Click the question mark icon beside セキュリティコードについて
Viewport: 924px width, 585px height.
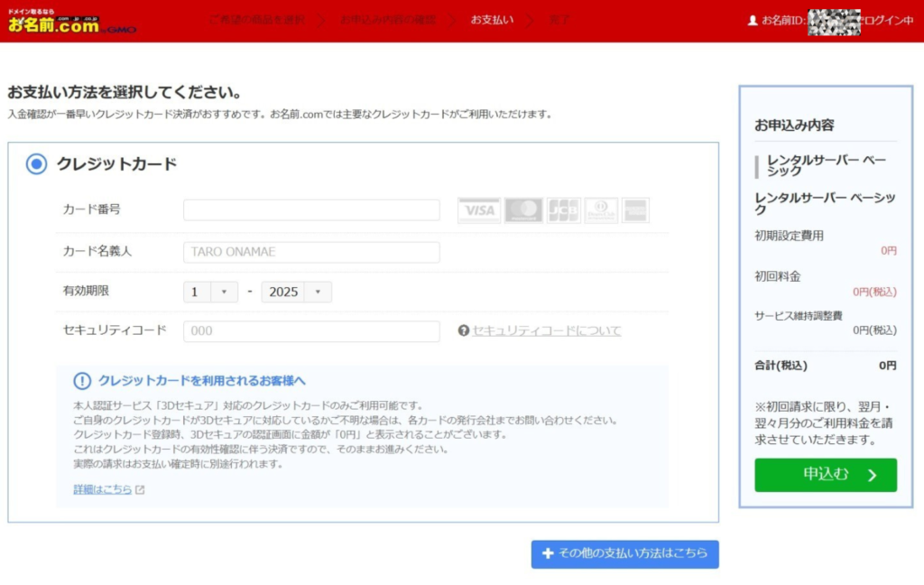[x=464, y=331]
